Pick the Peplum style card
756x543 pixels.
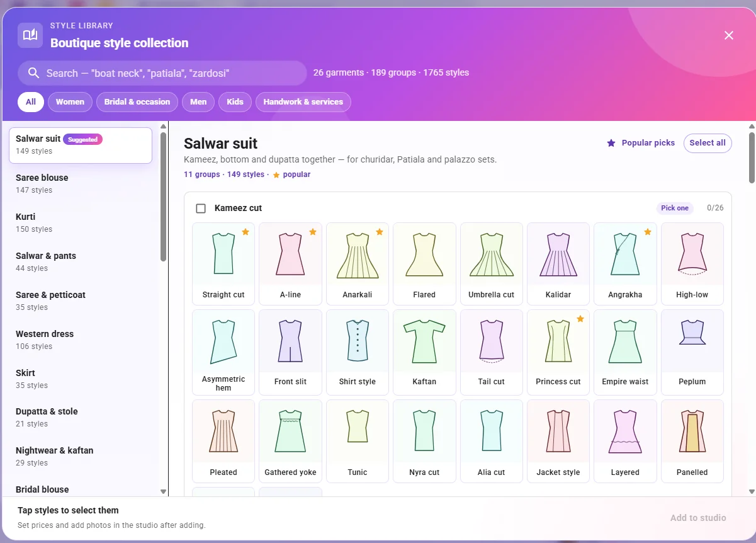pyautogui.click(x=692, y=352)
